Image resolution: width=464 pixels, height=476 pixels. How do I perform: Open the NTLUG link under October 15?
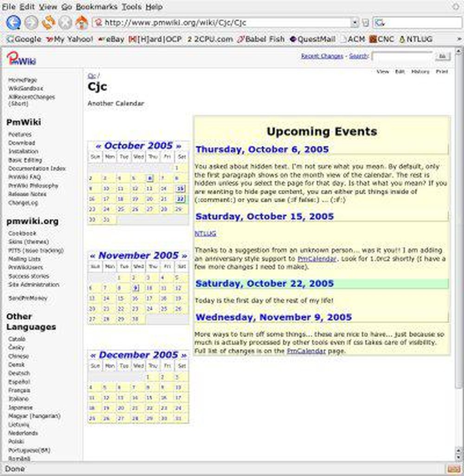point(205,234)
